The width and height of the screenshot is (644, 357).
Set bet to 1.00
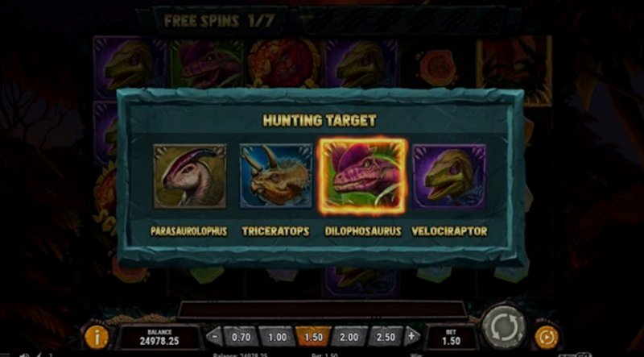pos(277,338)
